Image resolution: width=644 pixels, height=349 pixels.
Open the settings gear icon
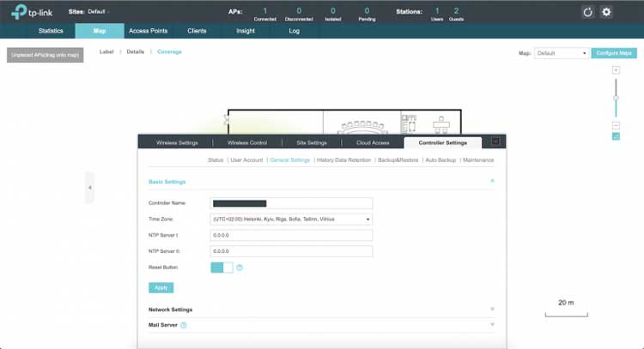coord(606,12)
